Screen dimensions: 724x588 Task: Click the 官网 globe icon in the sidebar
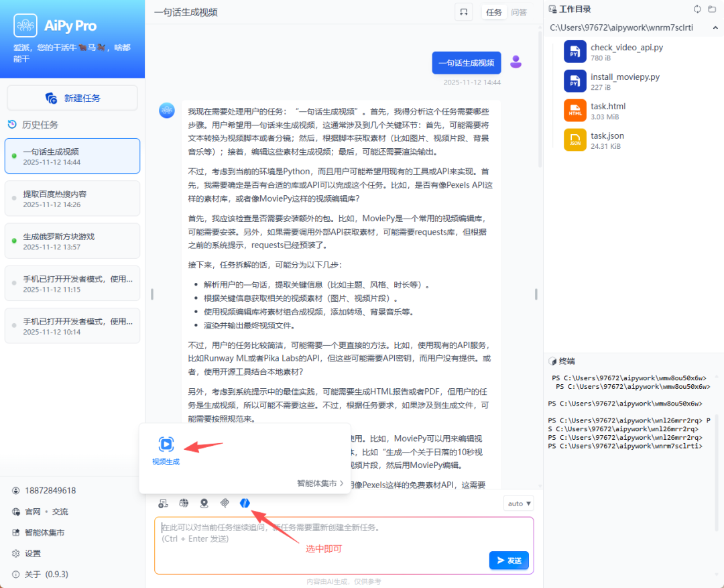pyautogui.click(x=16, y=512)
